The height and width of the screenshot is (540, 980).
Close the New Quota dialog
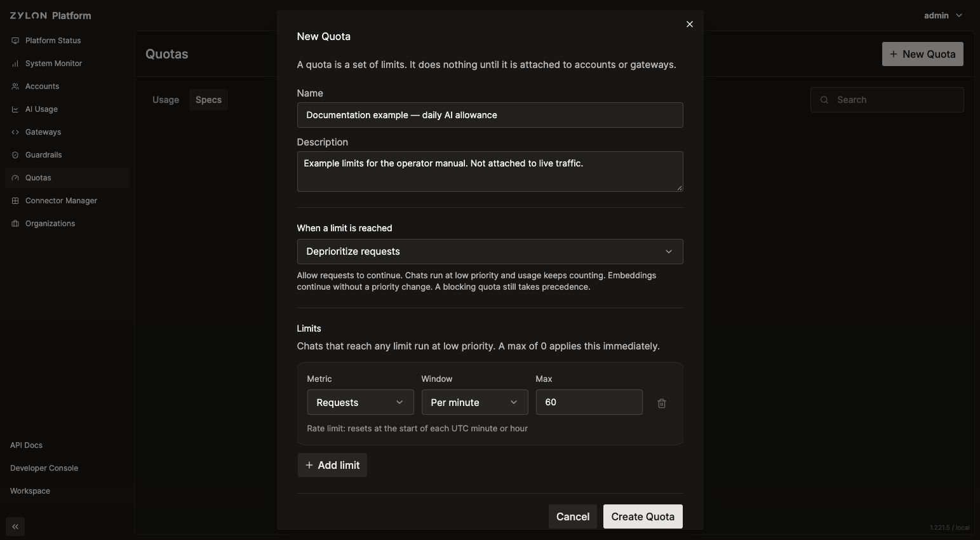click(690, 24)
